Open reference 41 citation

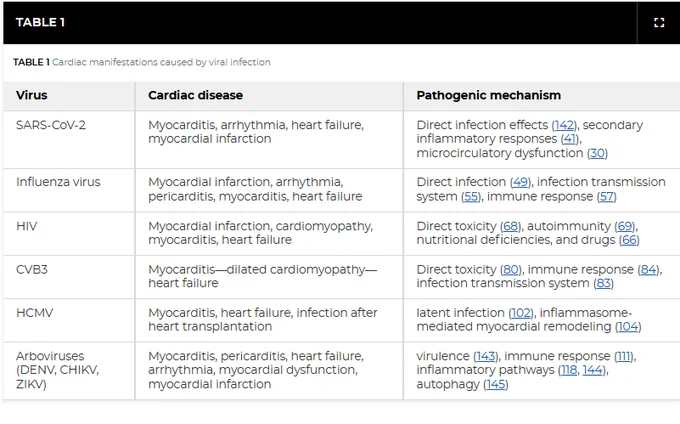[x=569, y=139]
